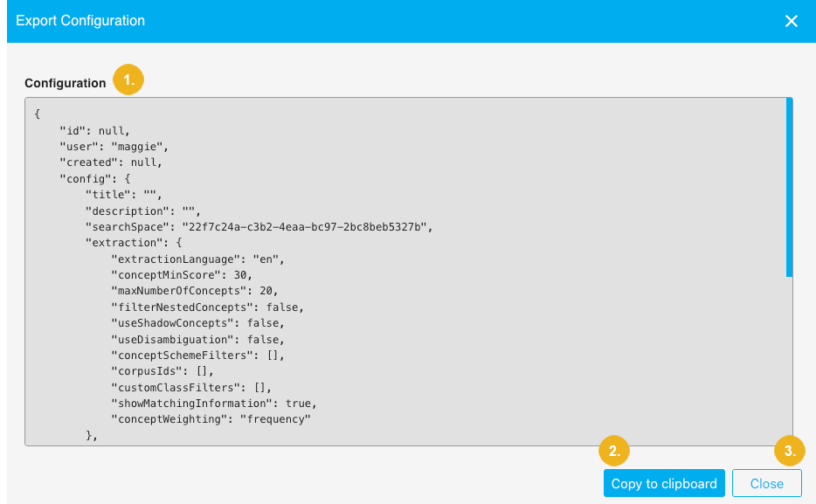
Task: Click the X close icon
Action: click(x=791, y=20)
